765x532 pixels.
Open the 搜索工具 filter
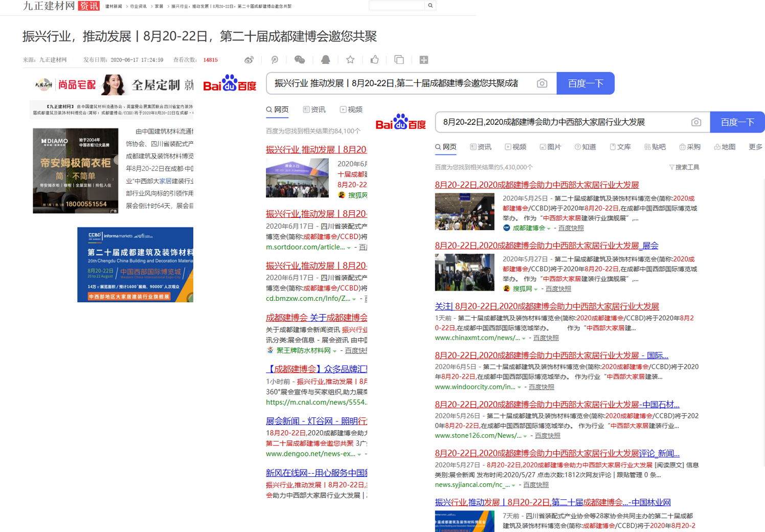coord(684,167)
